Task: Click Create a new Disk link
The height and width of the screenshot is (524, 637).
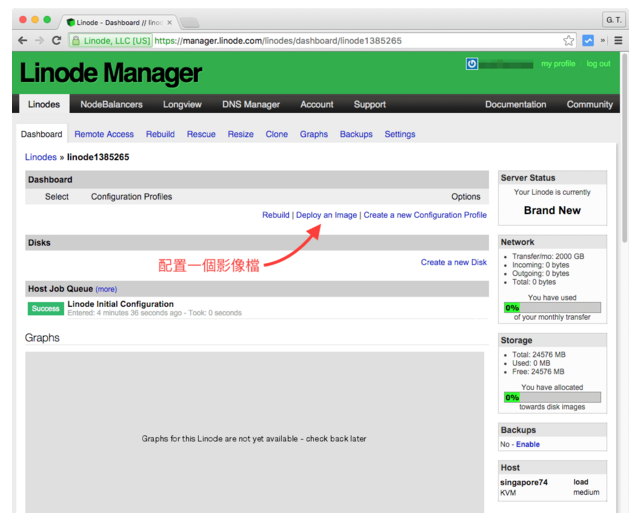Action: pos(453,263)
